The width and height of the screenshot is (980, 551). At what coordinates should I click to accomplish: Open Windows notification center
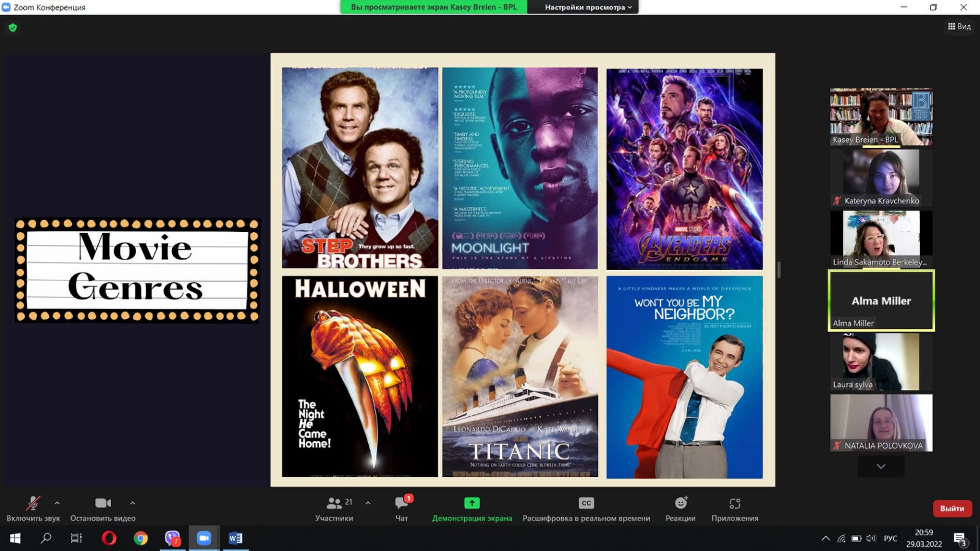tap(960, 539)
